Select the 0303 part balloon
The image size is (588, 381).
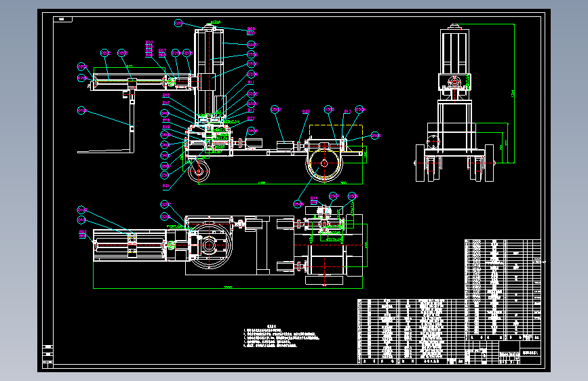[x=252, y=64]
